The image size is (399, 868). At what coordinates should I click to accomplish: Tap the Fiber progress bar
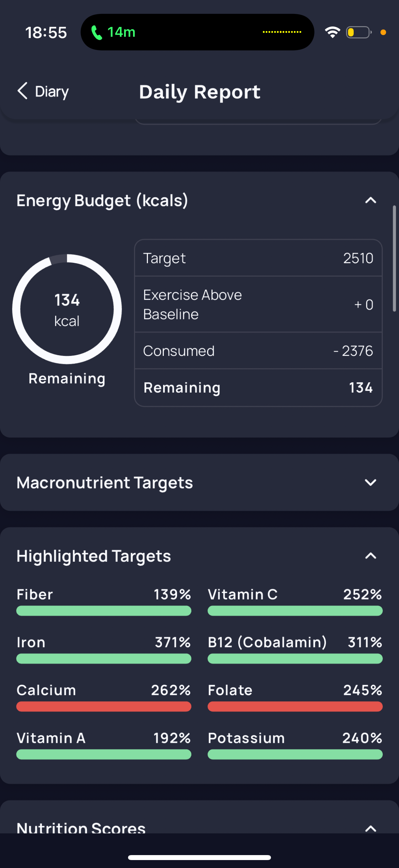pyautogui.click(x=104, y=610)
